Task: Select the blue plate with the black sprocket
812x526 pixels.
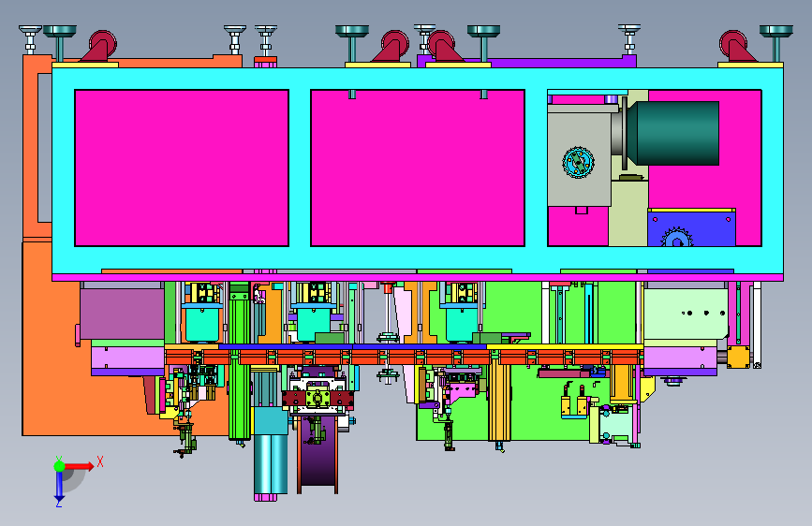Action: [x=691, y=227]
